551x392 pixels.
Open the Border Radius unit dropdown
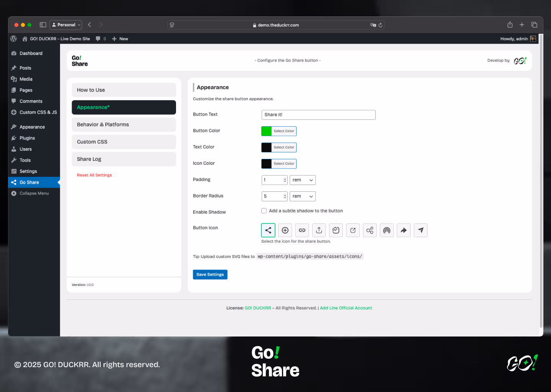pos(302,196)
